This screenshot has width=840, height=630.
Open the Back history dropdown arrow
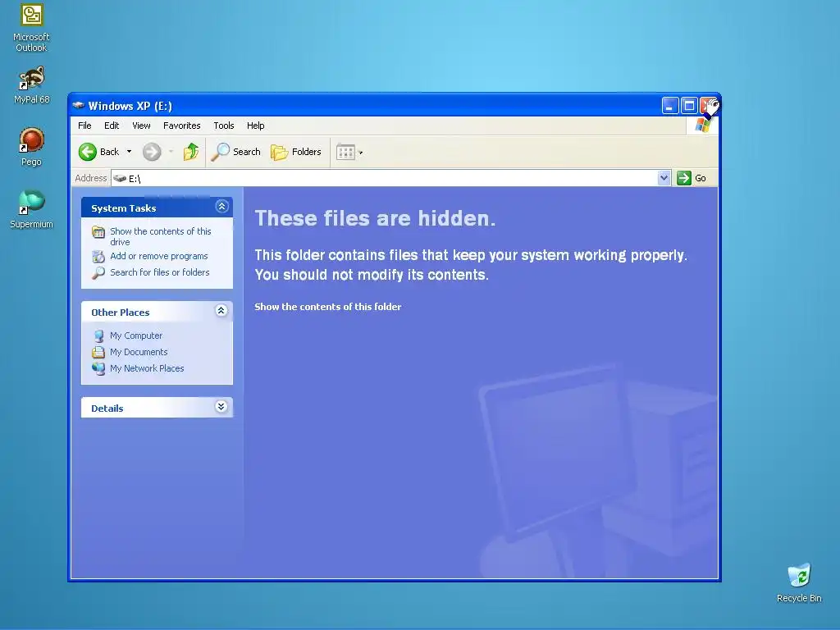(129, 152)
